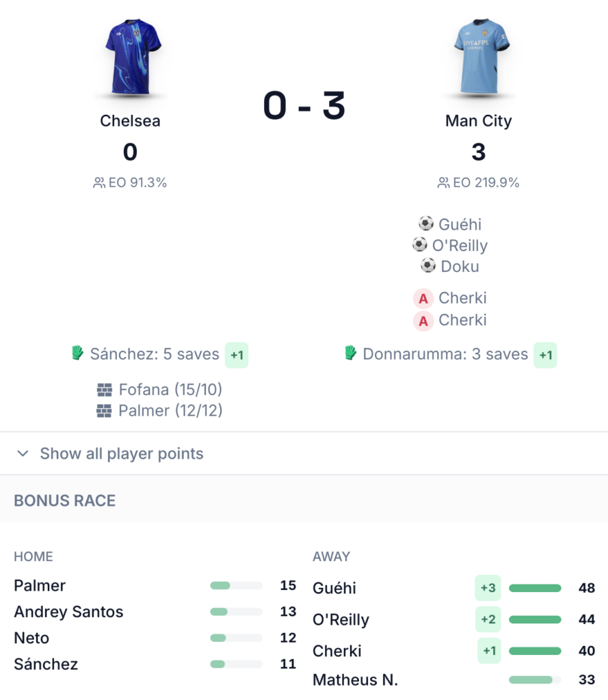This screenshot has height=700, width=608.
Task: Click the glove icon beside Sánchez saves
Action: (77, 353)
